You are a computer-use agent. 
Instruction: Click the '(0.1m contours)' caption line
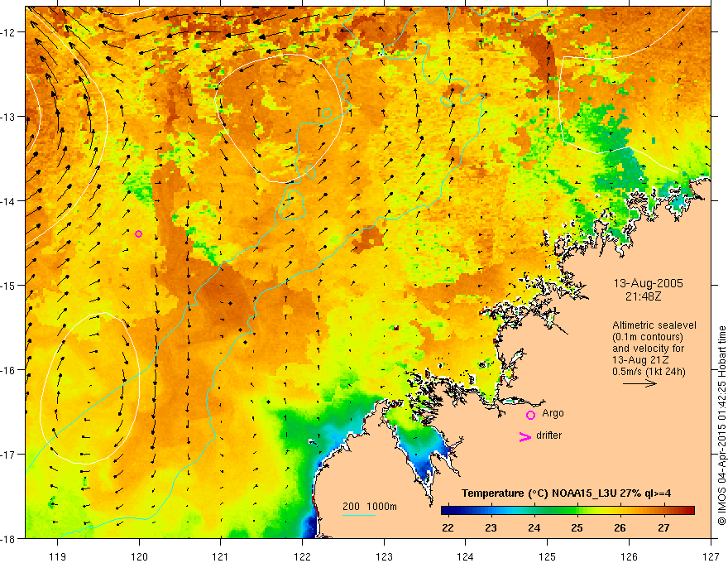(x=648, y=337)
